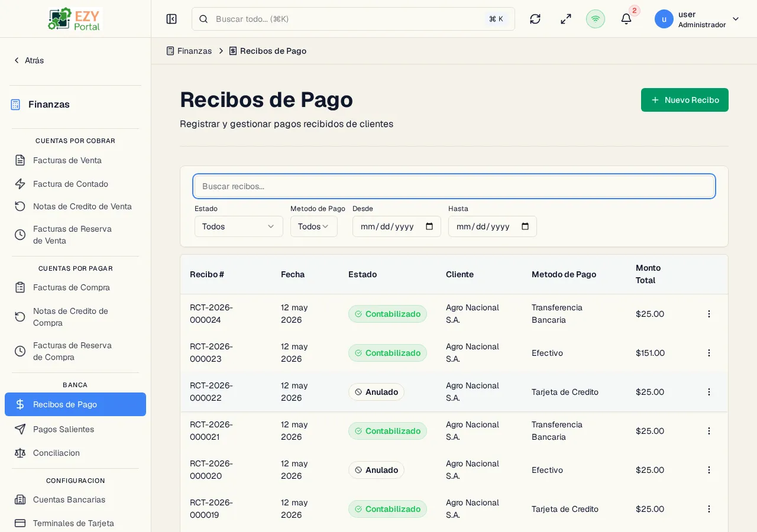The height and width of the screenshot is (532, 757).
Task: Click the user avatar circle
Action: pyautogui.click(x=664, y=19)
